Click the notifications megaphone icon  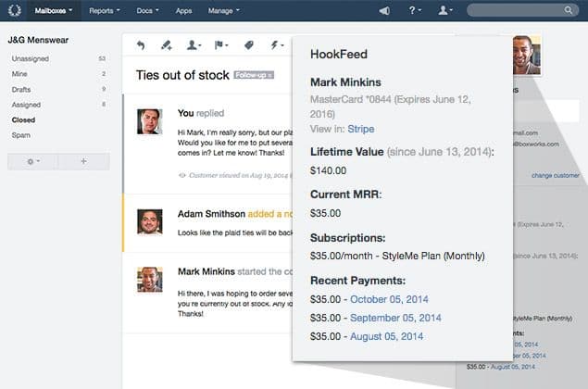point(384,11)
